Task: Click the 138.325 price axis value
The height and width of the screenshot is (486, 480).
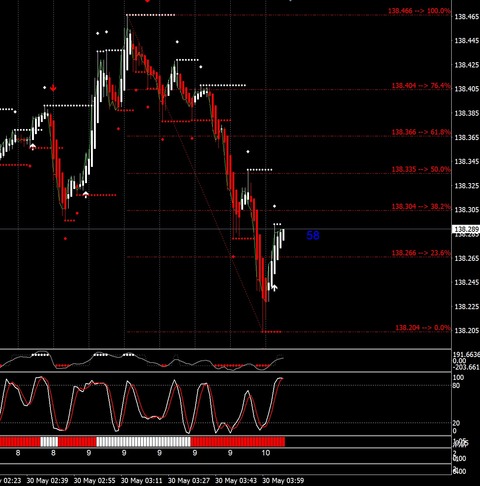Action: click(x=467, y=186)
